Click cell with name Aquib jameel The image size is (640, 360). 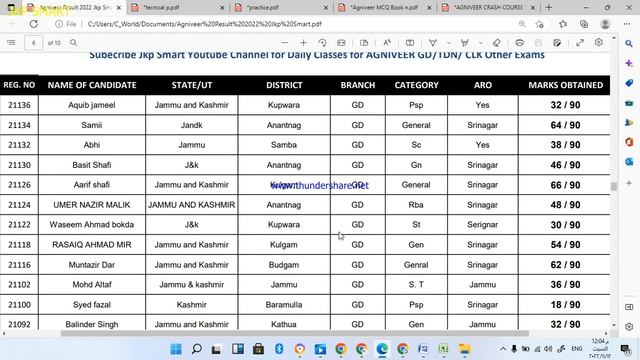pyautogui.click(x=92, y=105)
